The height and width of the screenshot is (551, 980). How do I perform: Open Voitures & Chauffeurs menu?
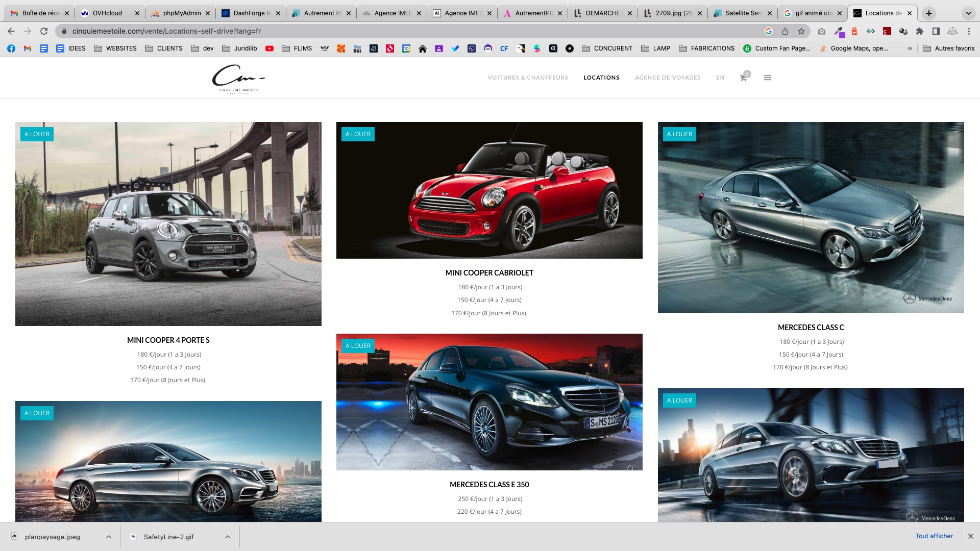click(x=527, y=78)
